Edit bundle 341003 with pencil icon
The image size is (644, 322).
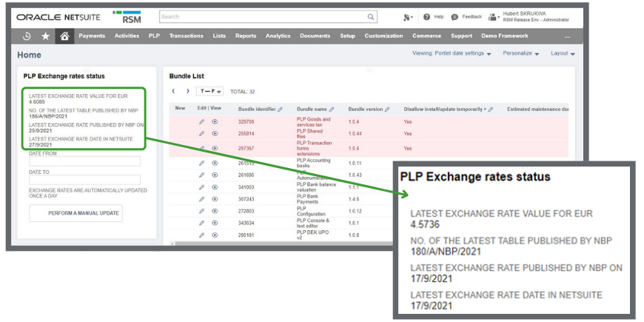pyautogui.click(x=201, y=187)
